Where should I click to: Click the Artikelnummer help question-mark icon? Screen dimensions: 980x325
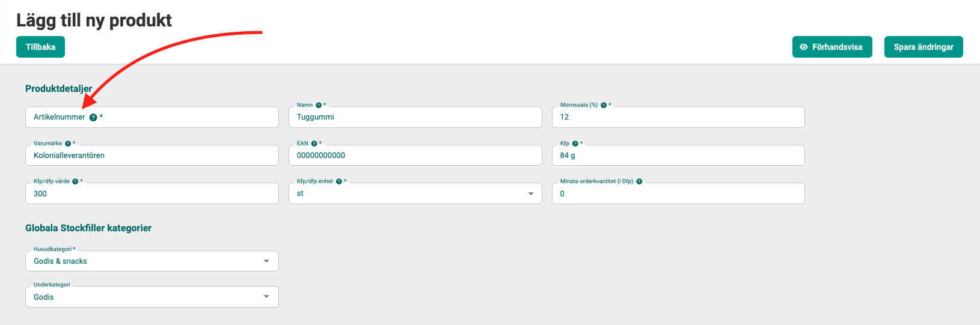(x=93, y=118)
